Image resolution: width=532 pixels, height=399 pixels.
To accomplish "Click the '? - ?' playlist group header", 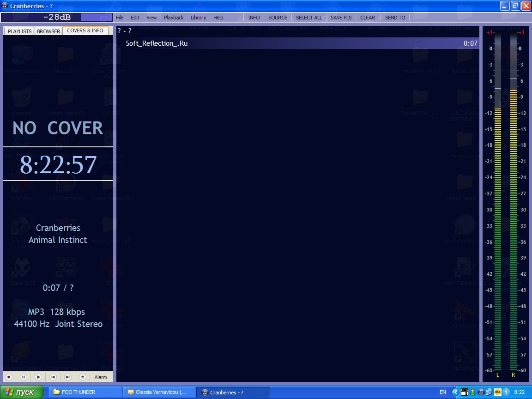I will (x=125, y=31).
